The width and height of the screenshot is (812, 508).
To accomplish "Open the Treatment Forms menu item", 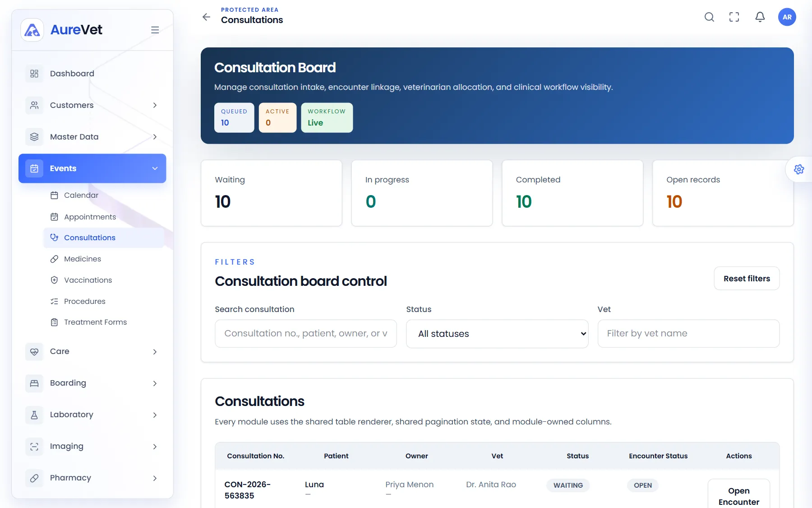I will [x=104, y=322].
